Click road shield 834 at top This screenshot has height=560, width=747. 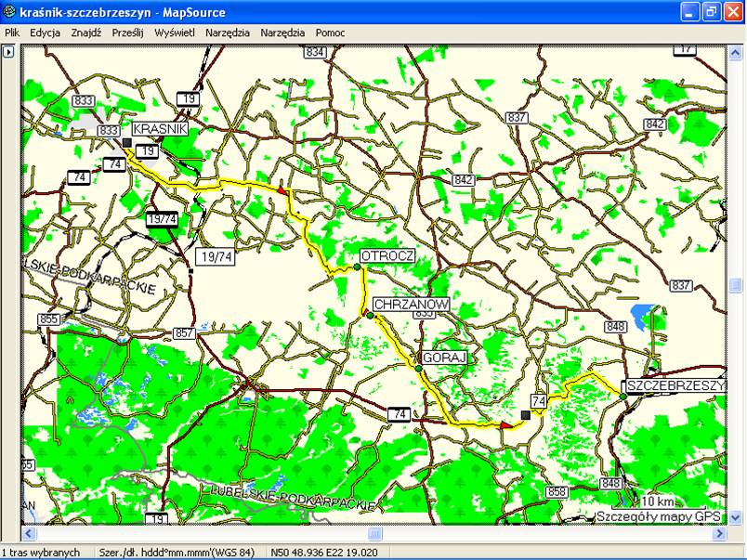pyautogui.click(x=315, y=52)
